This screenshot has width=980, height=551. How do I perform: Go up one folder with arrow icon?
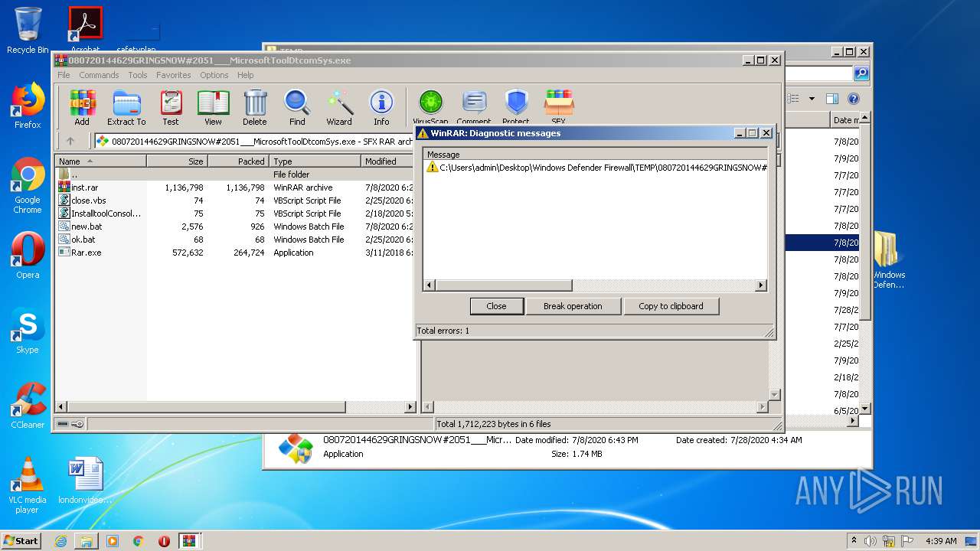click(70, 141)
